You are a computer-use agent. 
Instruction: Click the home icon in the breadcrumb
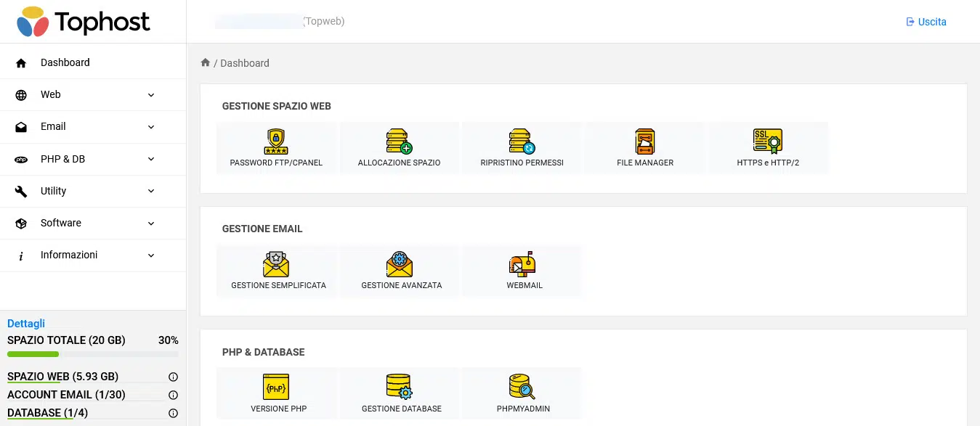[x=206, y=62]
